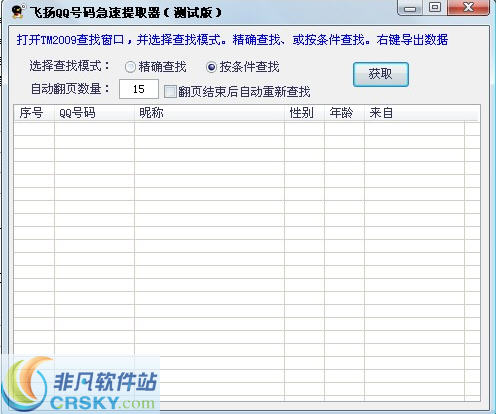Sort by the QQ号码 column header
The height and width of the screenshot is (414, 496).
coord(94,113)
